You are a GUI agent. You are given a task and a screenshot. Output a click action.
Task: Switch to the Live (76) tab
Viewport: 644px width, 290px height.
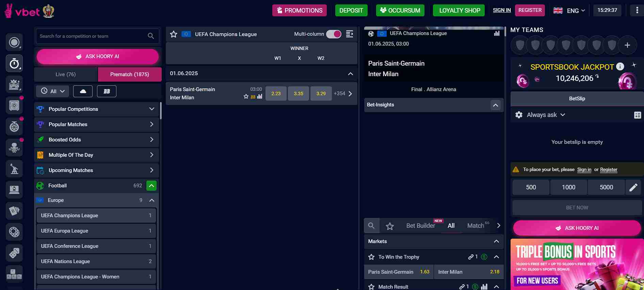pos(66,74)
